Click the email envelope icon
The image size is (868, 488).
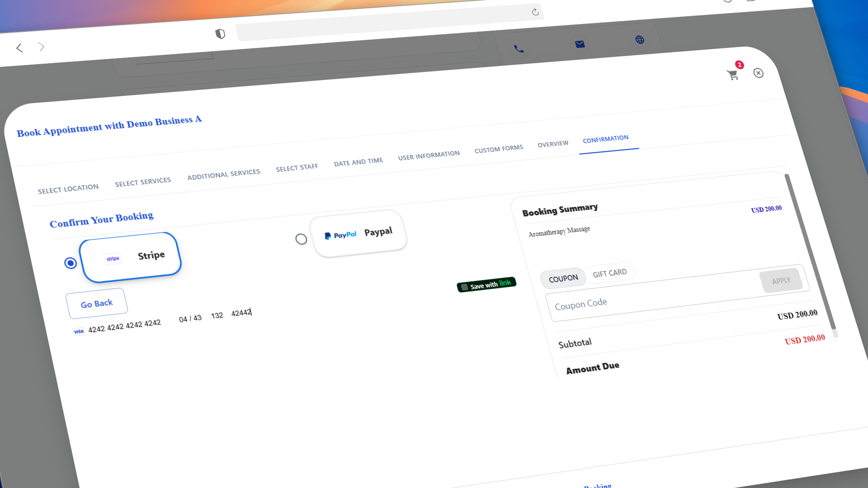[x=580, y=44]
